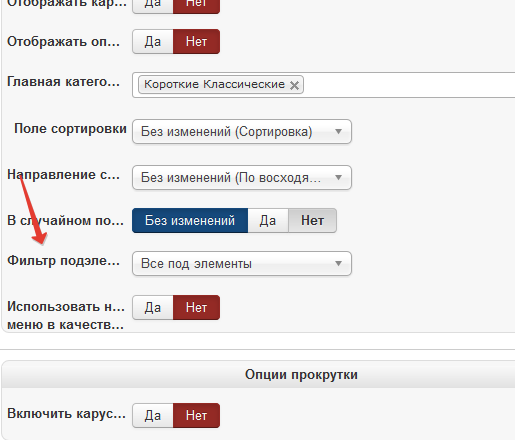Enable carousel with Да under Включить карус...
Image resolution: width=515 pixels, height=440 pixels.
[153, 415]
